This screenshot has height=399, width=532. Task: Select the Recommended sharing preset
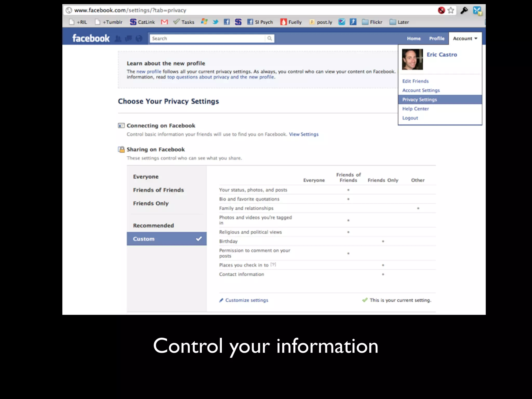coord(167,225)
